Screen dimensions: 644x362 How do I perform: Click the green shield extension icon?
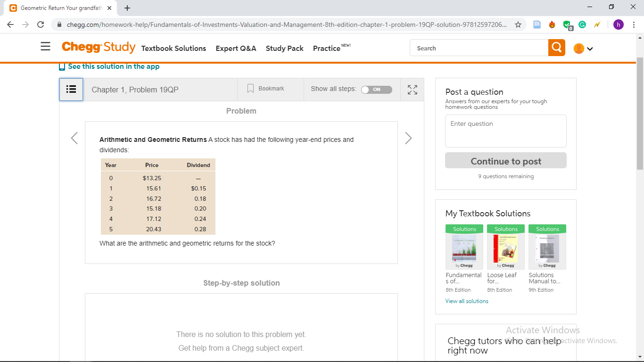pos(567,25)
